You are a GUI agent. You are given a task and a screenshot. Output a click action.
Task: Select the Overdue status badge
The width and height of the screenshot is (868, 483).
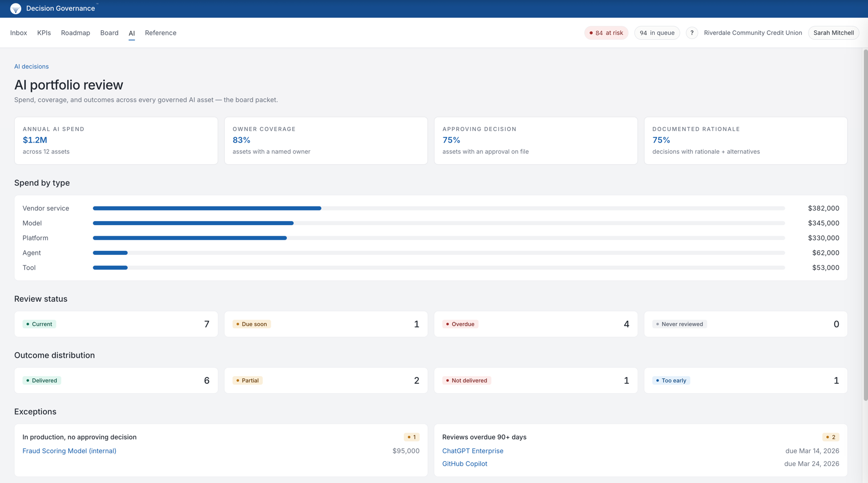460,324
